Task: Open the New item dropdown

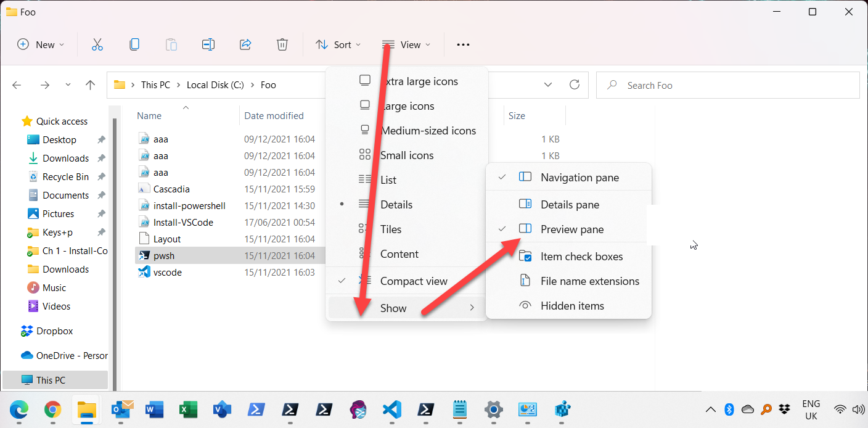Action: [41, 44]
